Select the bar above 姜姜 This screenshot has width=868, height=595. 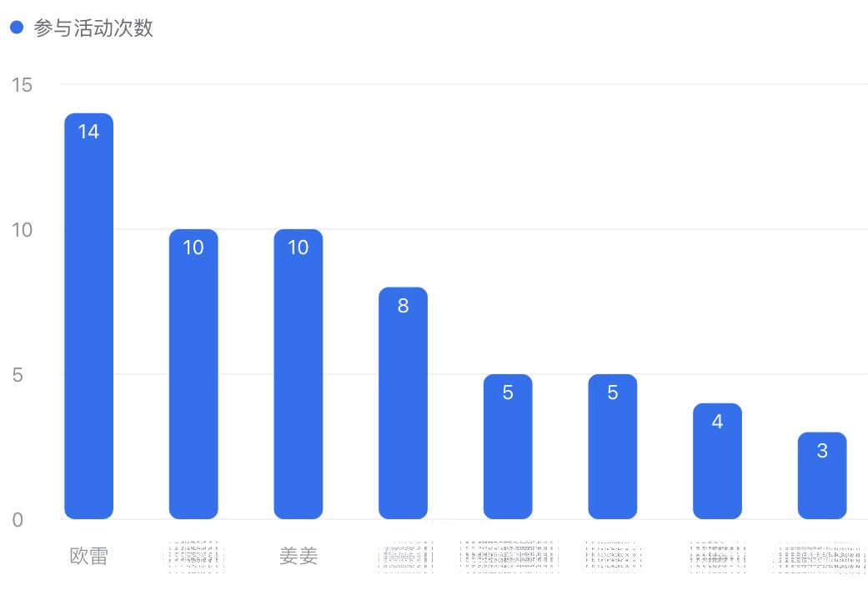[x=298, y=383]
